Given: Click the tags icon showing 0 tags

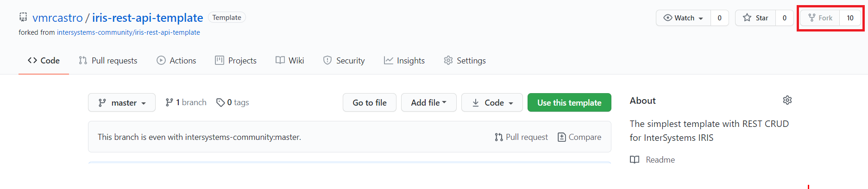Looking at the screenshot, I should 220,102.
